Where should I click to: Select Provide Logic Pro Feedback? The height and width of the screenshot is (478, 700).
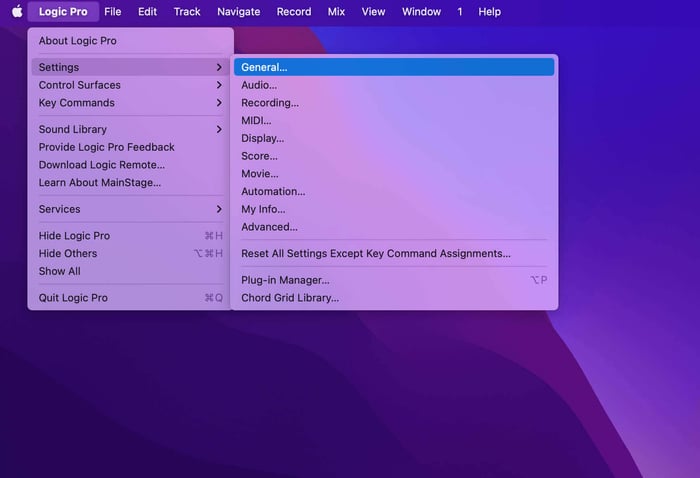click(130, 147)
